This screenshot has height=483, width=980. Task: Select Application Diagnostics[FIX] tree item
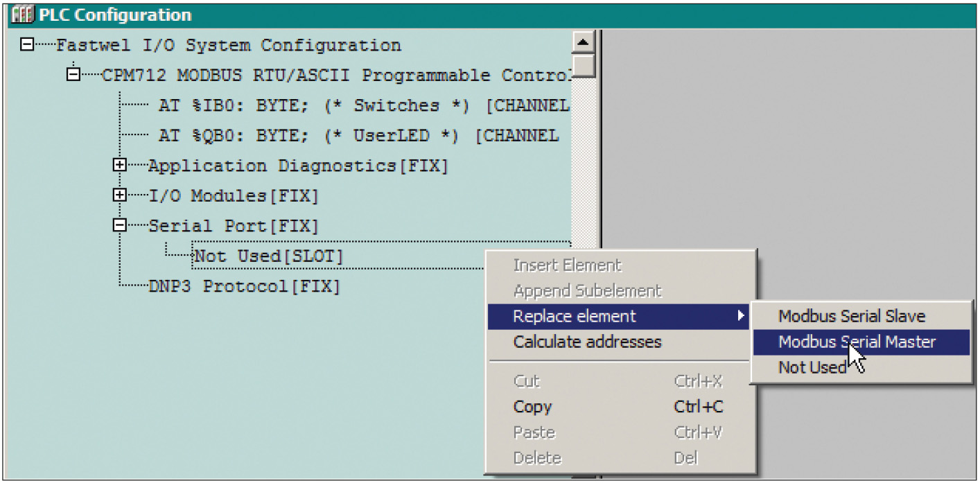(299, 166)
